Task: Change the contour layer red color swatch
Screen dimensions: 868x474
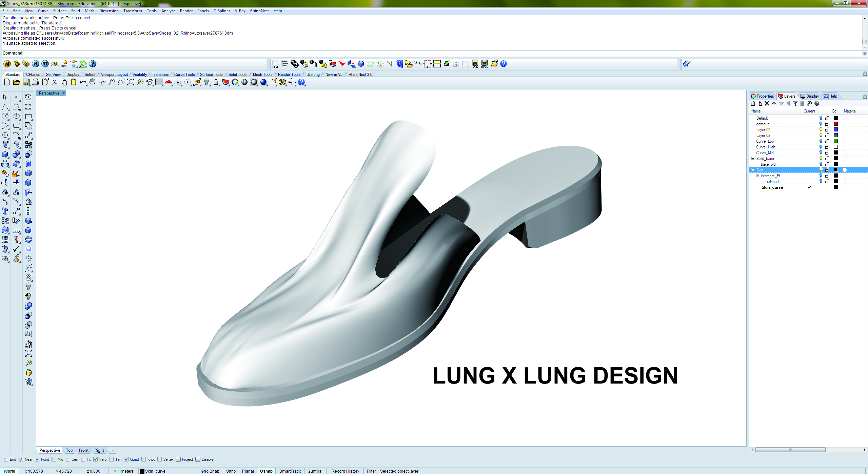Action: pyautogui.click(x=836, y=124)
